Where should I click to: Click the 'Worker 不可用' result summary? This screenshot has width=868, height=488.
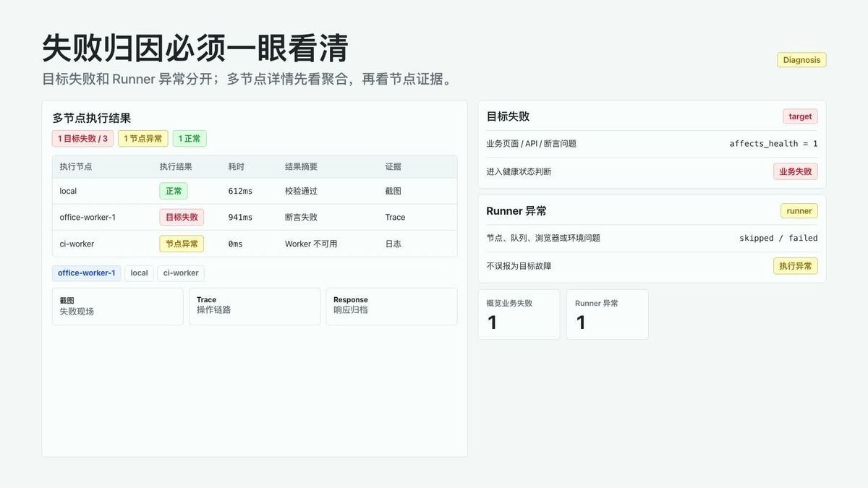tap(311, 244)
